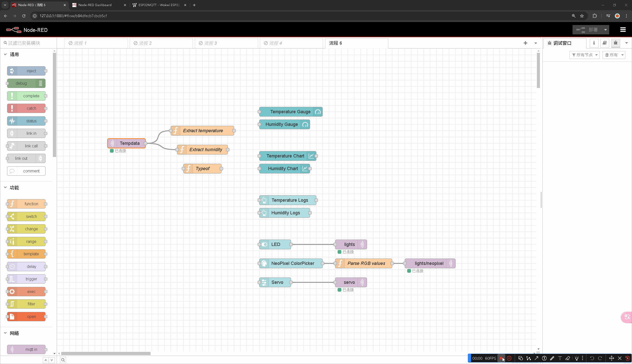
Task: Open the info sidebar tab icon
Action: point(594,43)
